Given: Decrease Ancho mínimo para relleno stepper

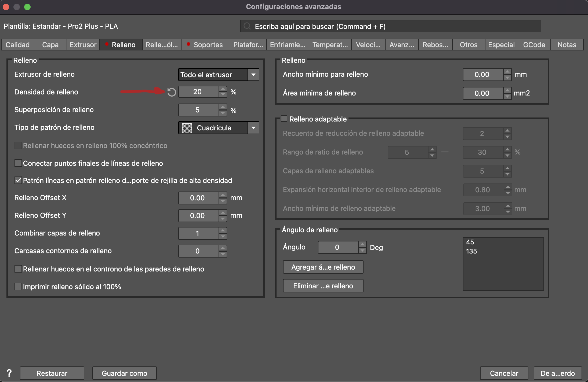Looking at the screenshot, I should 507,78.
